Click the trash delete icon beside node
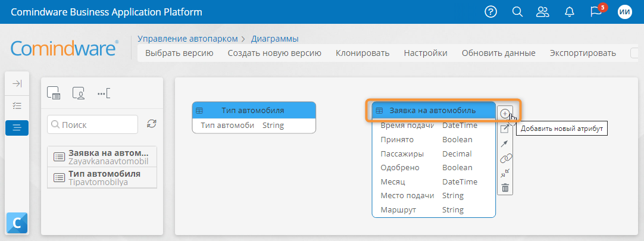644x241 pixels. point(505,188)
